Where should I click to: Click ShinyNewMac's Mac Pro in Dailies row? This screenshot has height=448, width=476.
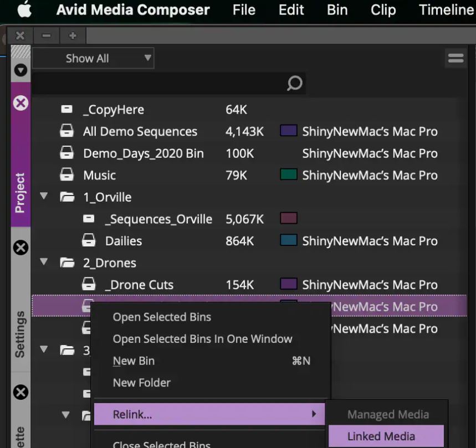pos(370,241)
